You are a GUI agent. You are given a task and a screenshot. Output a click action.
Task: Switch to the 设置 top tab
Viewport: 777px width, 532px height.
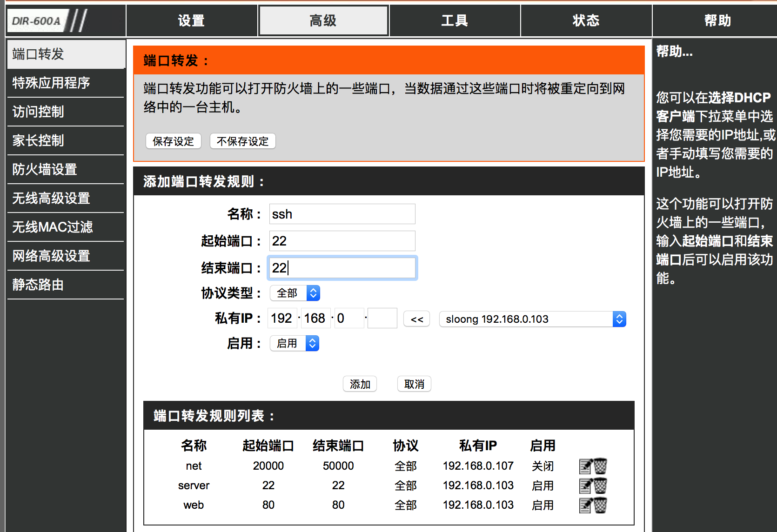[x=191, y=21]
